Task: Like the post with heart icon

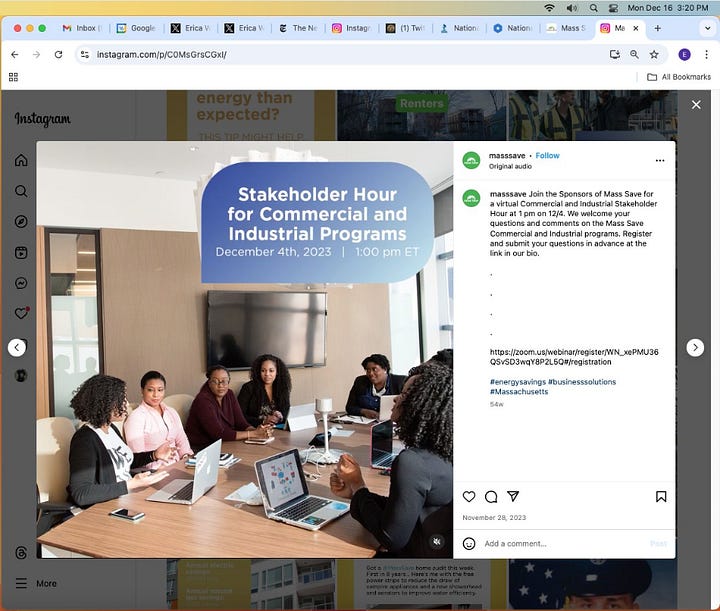Action: pyautogui.click(x=469, y=496)
